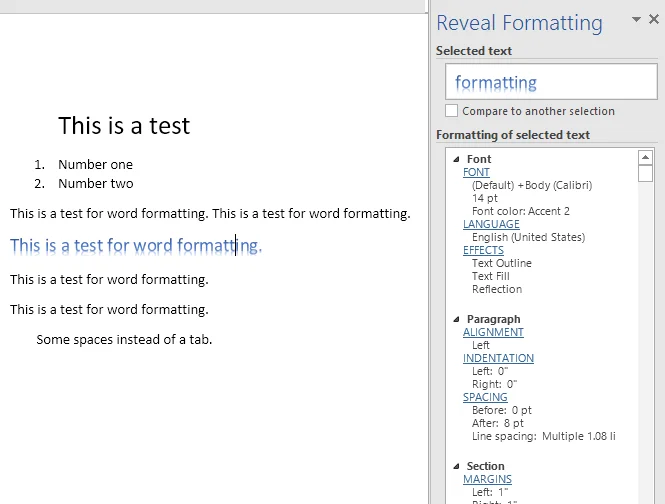Image resolution: width=665 pixels, height=504 pixels.
Task: Open the SPACING settings link
Action: pos(485,397)
